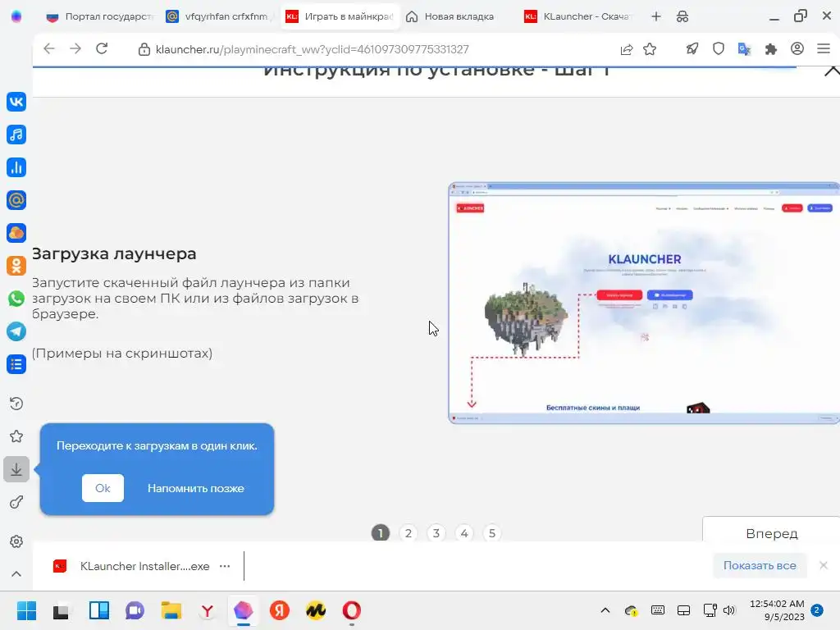Screen dimensions: 840x630
Task: Open a new tab with plus
Action: (x=655, y=16)
